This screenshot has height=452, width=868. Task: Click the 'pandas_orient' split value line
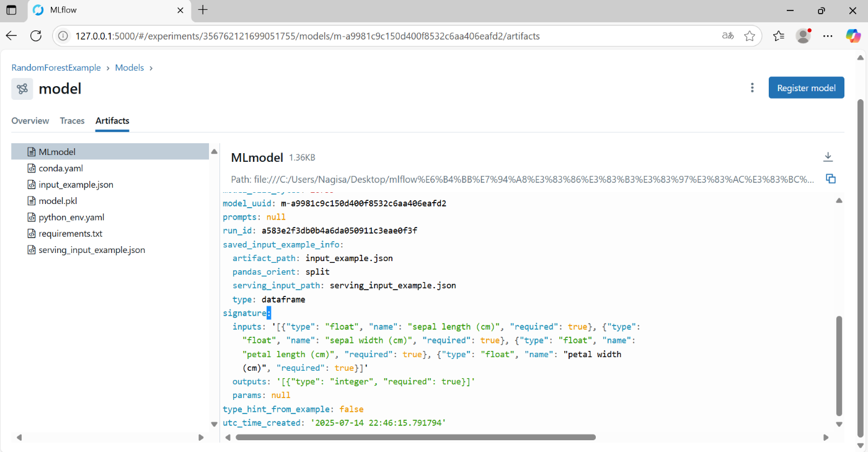[x=281, y=272]
